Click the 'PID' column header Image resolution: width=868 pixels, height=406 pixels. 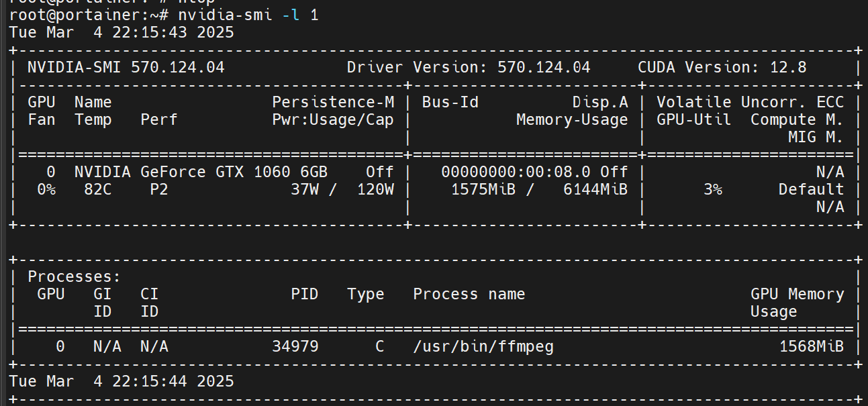pyautogui.click(x=305, y=294)
